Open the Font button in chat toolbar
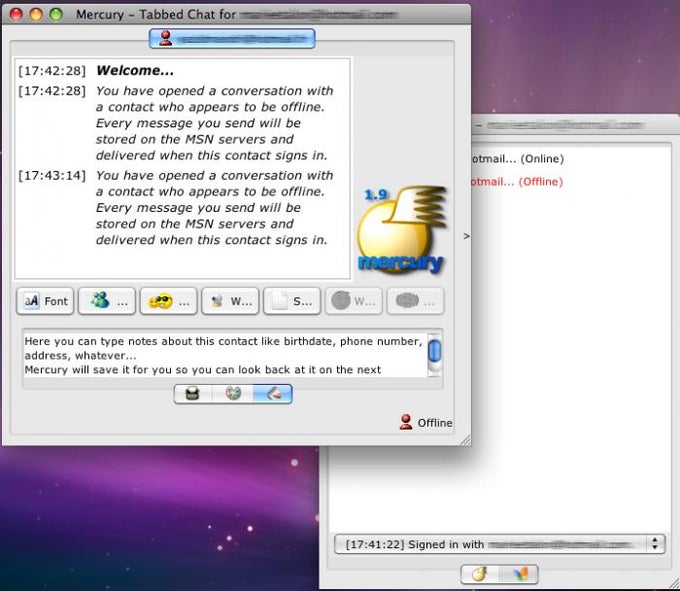680x591 pixels. tap(45, 301)
